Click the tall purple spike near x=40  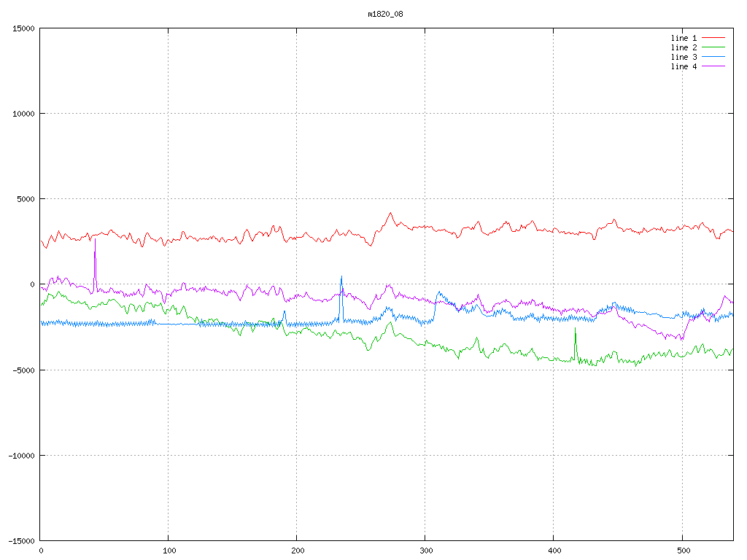pos(95,264)
